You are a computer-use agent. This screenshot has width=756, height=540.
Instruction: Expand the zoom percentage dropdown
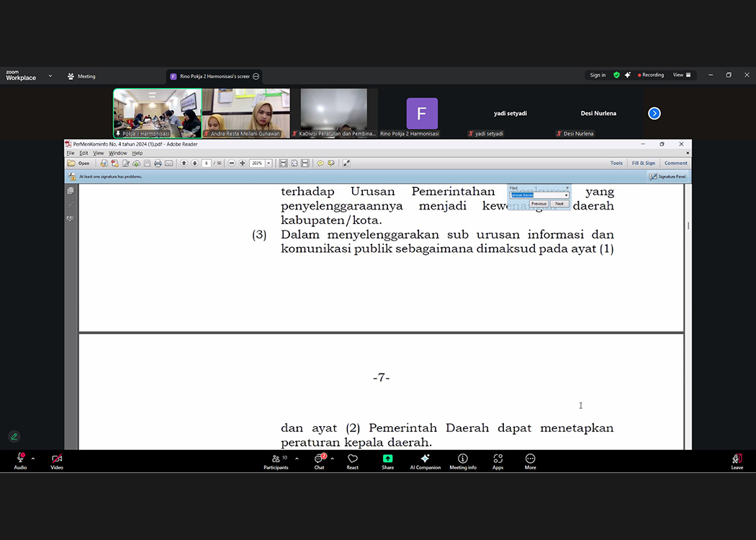tap(269, 163)
